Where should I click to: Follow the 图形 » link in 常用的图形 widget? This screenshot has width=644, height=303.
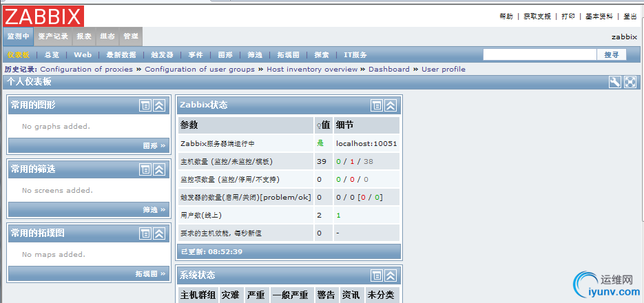tap(154, 146)
